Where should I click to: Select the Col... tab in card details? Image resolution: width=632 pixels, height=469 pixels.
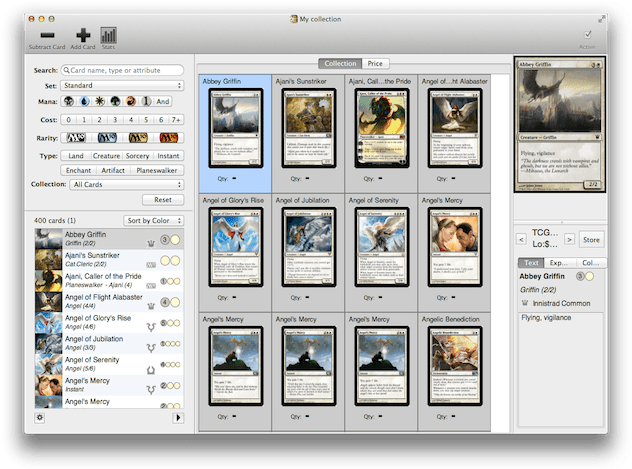click(x=590, y=263)
